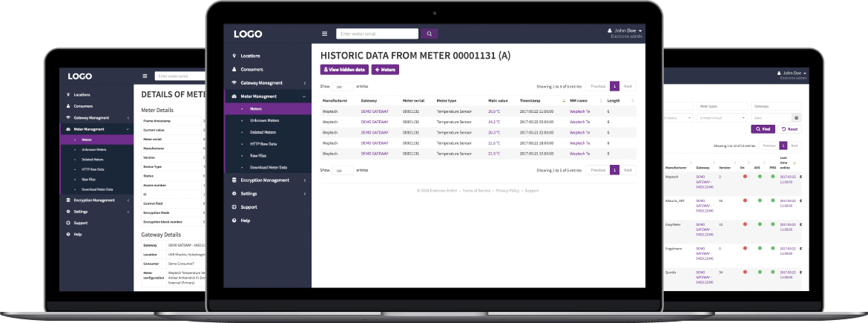The image size is (868, 323).
Task: Click the calendar icon beside Date field, right window
Action: click(797, 117)
